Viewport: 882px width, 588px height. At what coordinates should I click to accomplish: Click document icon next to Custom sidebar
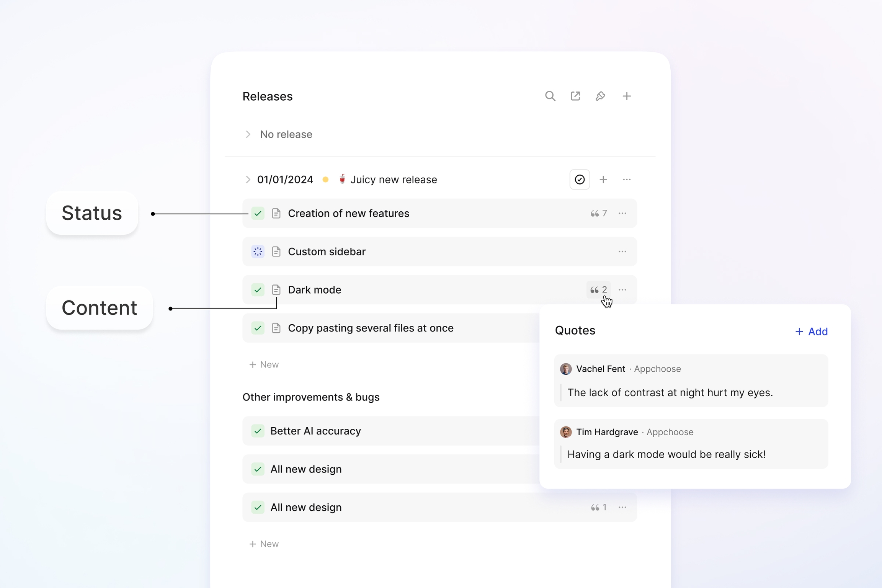(276, 252)
